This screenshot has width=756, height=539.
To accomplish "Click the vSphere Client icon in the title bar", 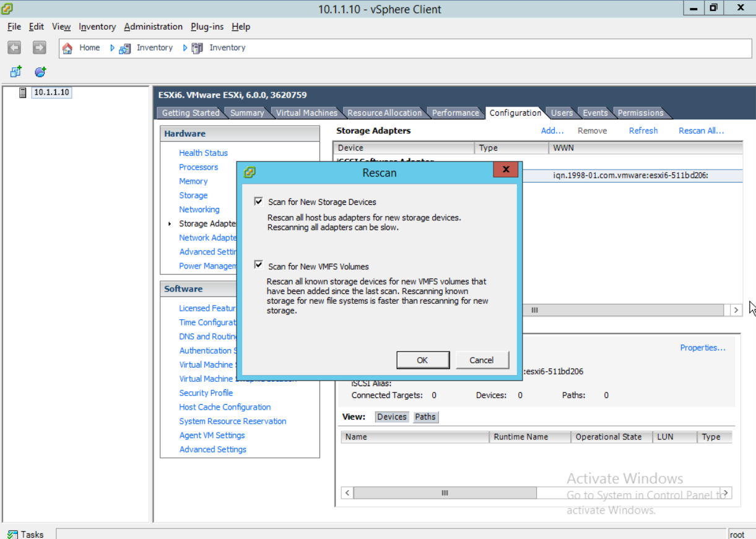I will point(7,9).
